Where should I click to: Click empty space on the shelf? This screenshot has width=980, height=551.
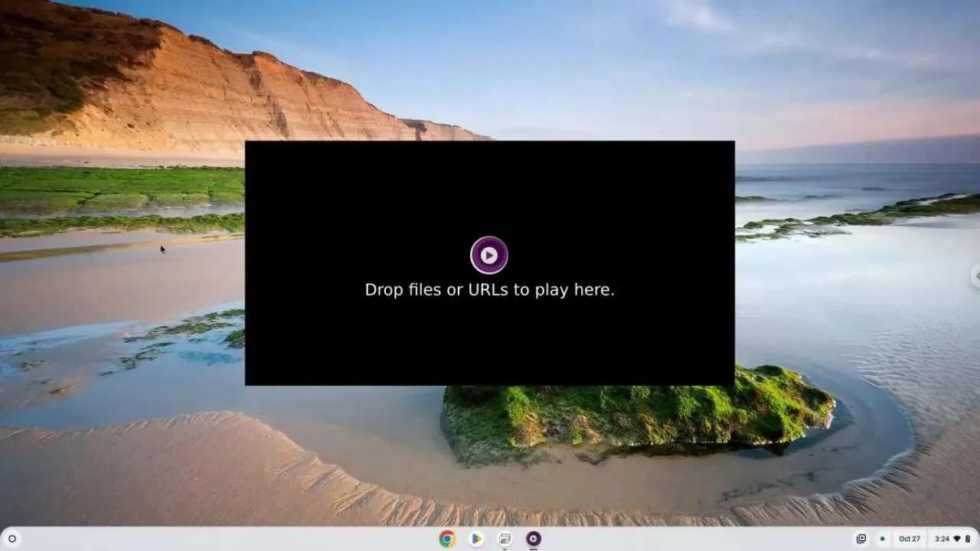tap(268, 540)
